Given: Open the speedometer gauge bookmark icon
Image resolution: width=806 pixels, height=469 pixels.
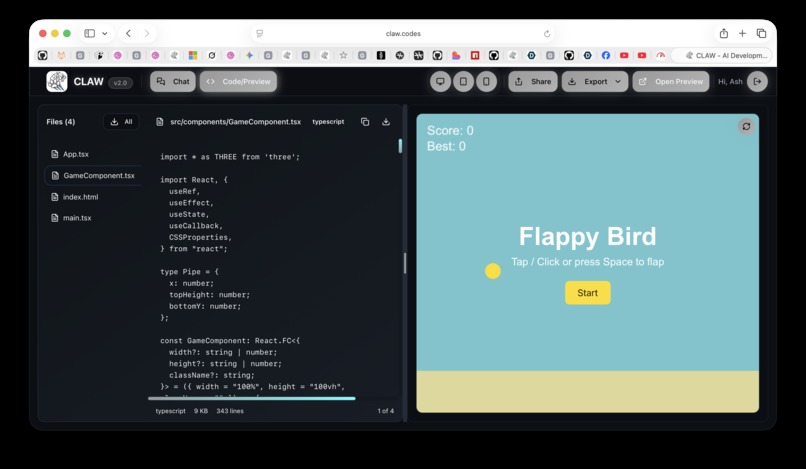Looking at the screenshot, I should (x=661, y=56).
